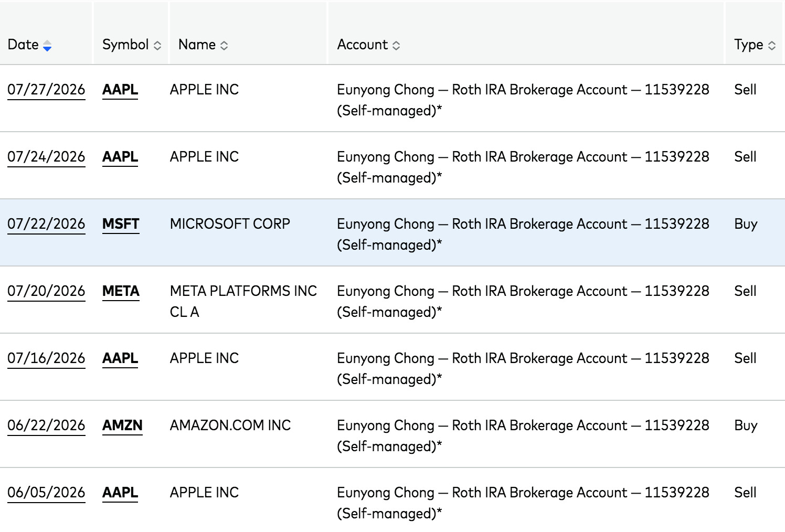Open the 07/24/2026 transaction date link

(46, 157)
